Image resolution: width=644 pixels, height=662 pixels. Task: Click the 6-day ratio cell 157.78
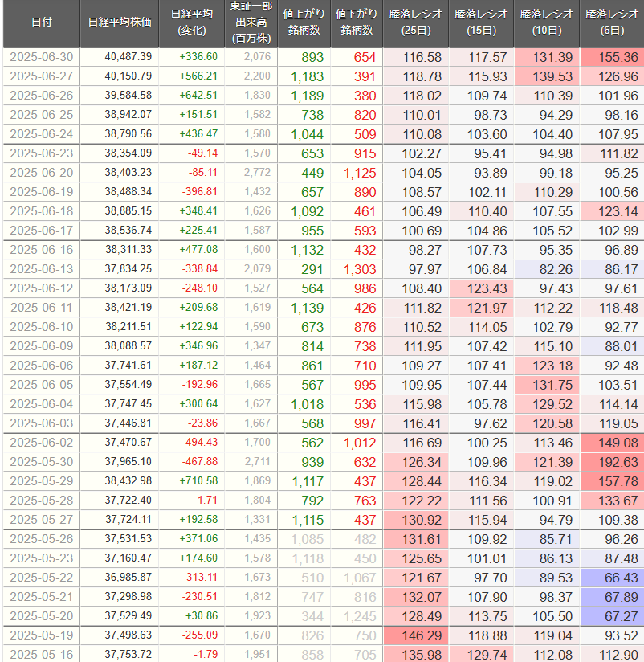(x=612, y=481)
